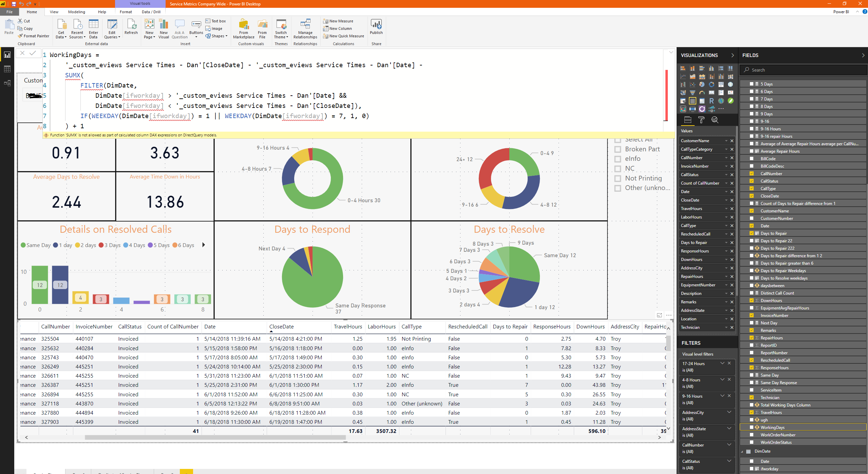Viewport: 868px width, 474px height.
Task: Click New Column in Calculations
Action: point(338,29)
